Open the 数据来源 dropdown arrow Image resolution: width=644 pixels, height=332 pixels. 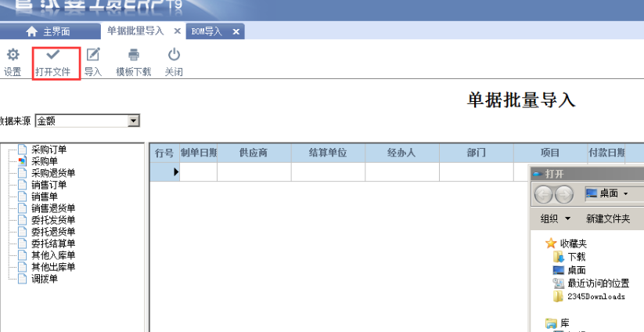click(x=134, y=121)
